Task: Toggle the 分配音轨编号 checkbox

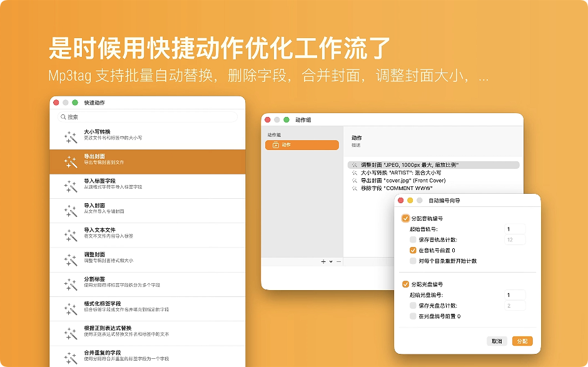Action: point(405,218)
